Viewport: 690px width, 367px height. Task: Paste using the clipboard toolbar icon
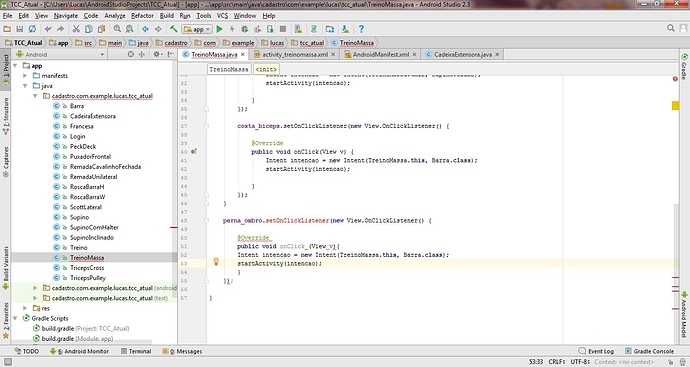101,29
